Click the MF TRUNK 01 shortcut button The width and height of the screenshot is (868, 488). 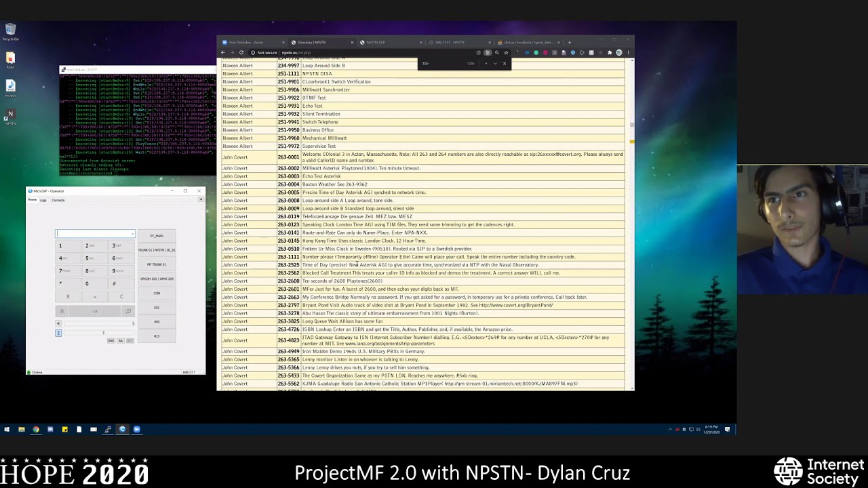[157, 264]
